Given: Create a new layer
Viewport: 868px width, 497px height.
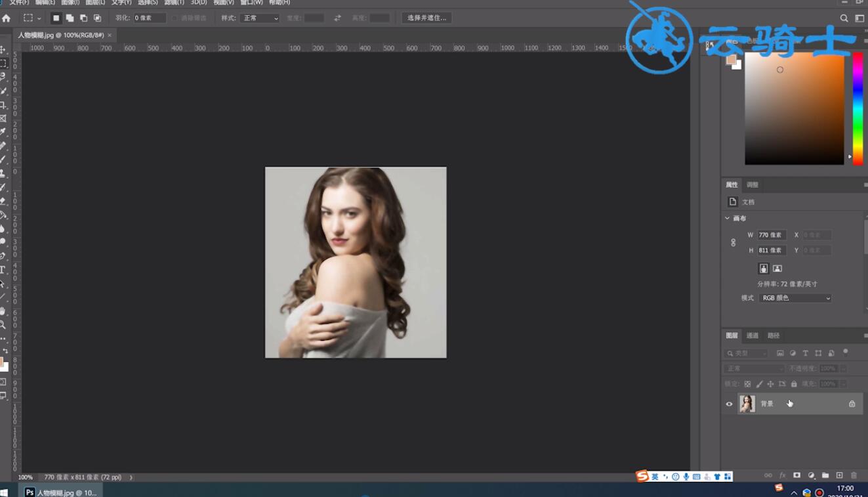Looking at the screenshot, I should [839, 475].
